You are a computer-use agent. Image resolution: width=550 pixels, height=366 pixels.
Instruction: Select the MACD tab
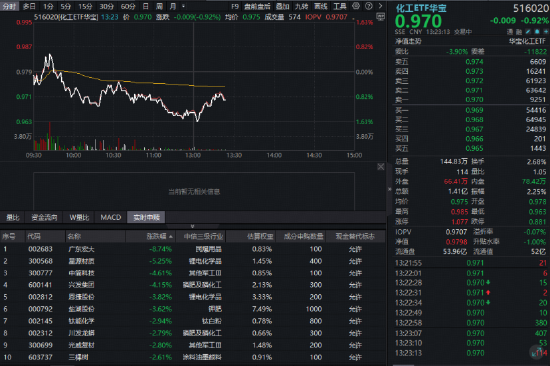click(x=111, y=217)
